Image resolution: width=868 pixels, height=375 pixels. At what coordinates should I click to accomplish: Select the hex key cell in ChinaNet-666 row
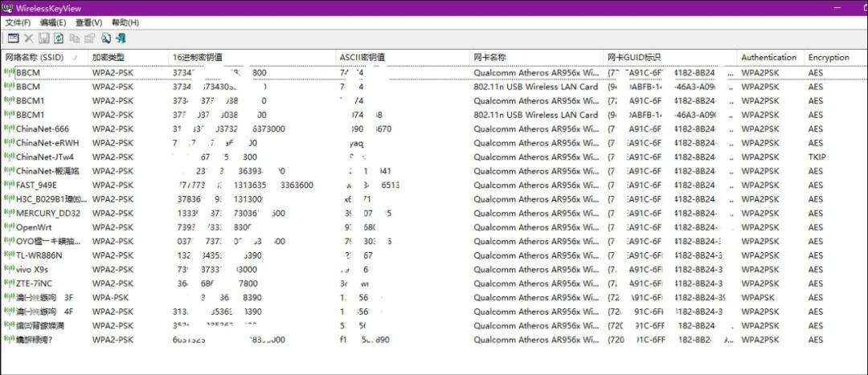coord(229,128)
